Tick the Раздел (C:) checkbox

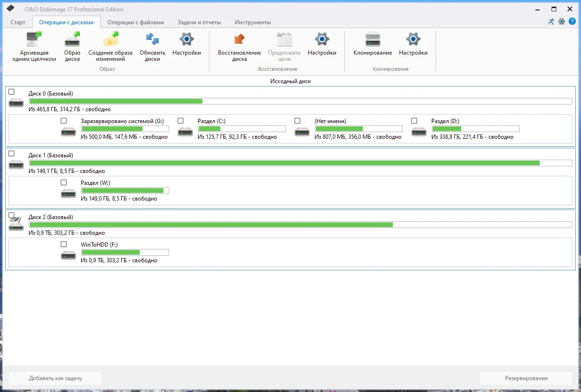(x=181, y=121)
